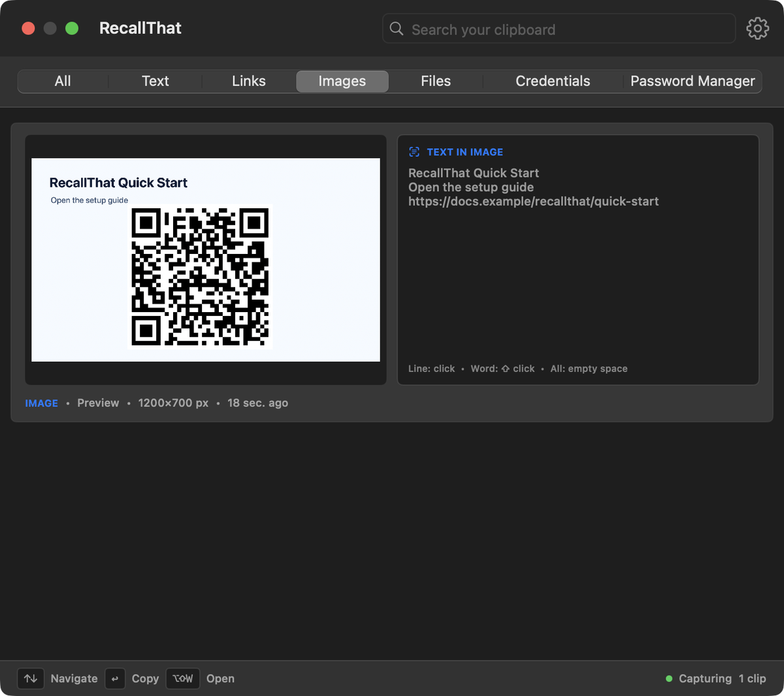Click the Preview source label
Viewport: 784px width, 696px height.
click(98, 403)
